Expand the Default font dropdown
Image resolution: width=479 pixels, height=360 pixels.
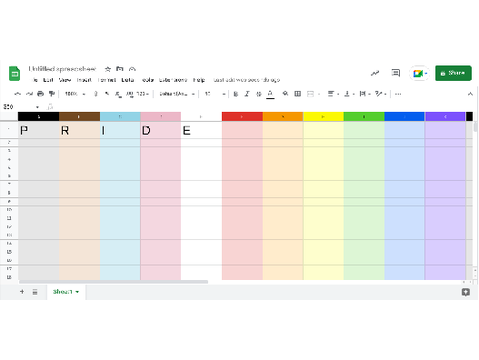click(177, 94)
